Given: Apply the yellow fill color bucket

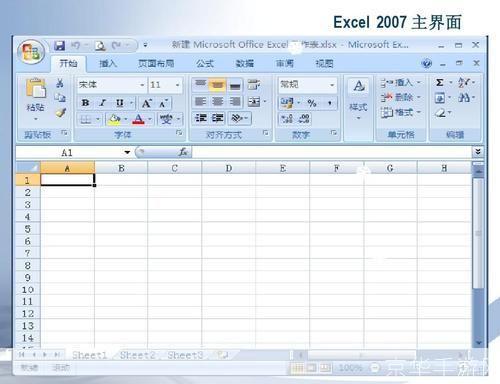Looking at the screenshot, I should pyautogui.click(x=114, y=119).
